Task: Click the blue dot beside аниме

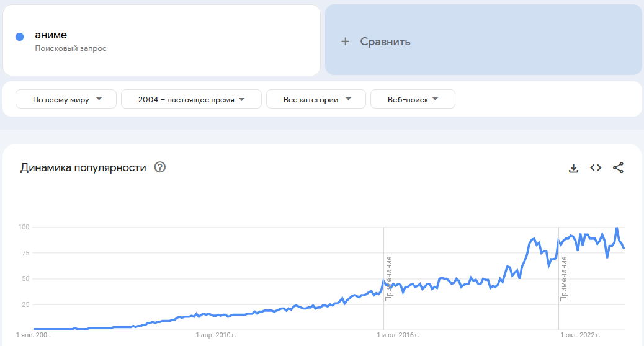Action: [20, 37]
